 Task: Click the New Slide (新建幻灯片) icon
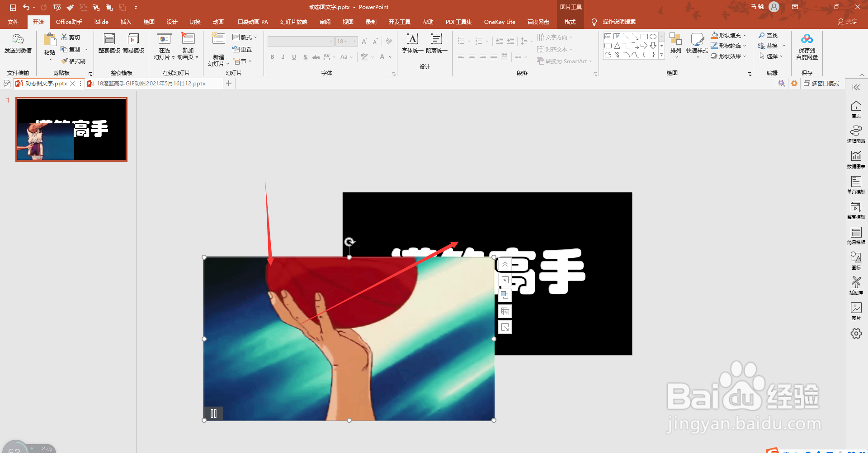point(218,39)
